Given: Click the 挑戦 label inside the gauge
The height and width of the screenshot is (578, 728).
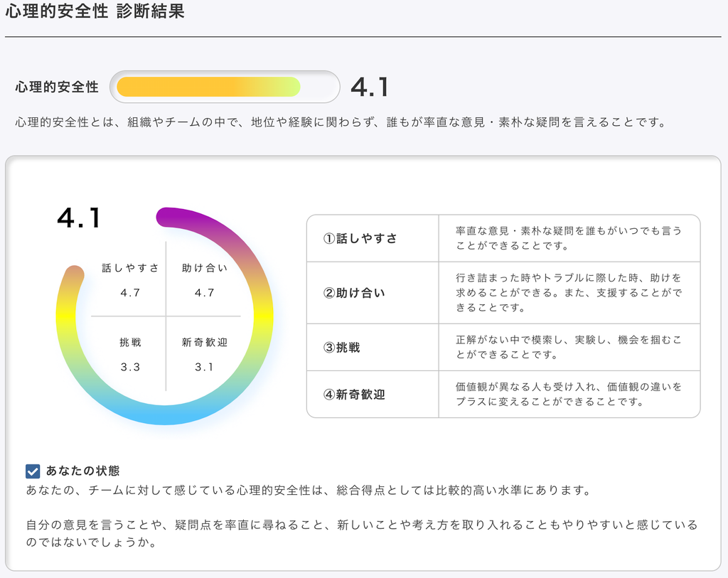Looking at the screenshot, I should click(131, 342).
